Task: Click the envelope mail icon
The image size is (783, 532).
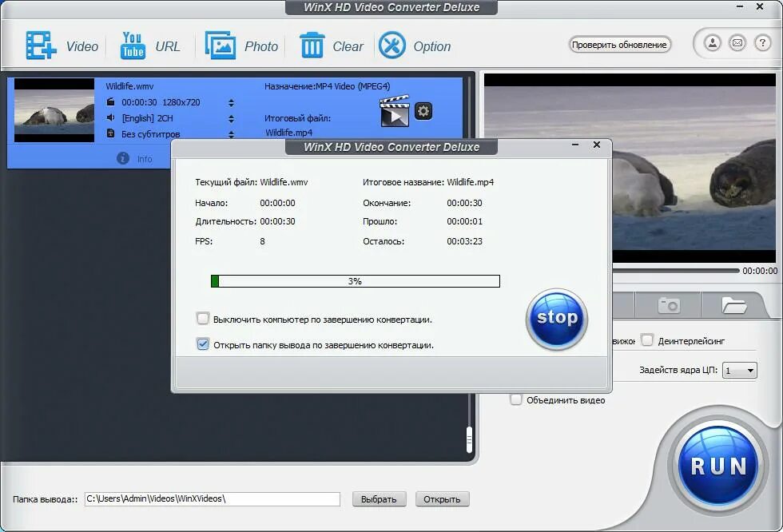Action: (737, 43)
